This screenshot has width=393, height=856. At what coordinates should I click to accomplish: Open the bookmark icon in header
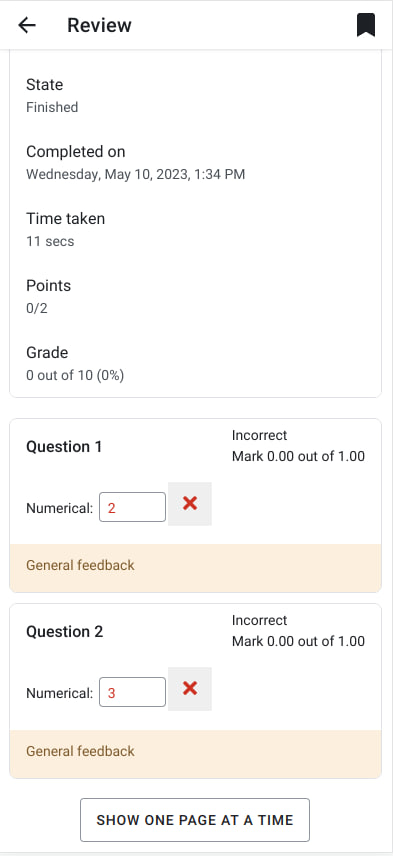tap(366, 25)
